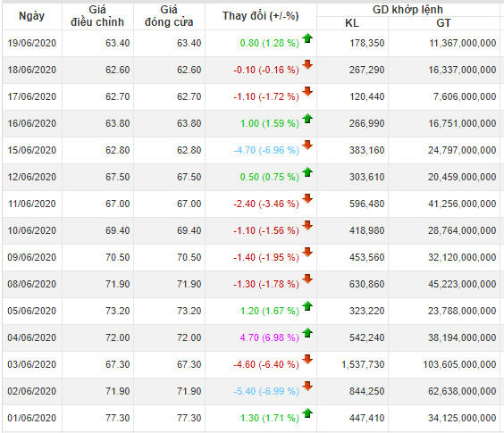Click green up arrow for 12/06/2020
504x433 pixels.
coord(307,172)
